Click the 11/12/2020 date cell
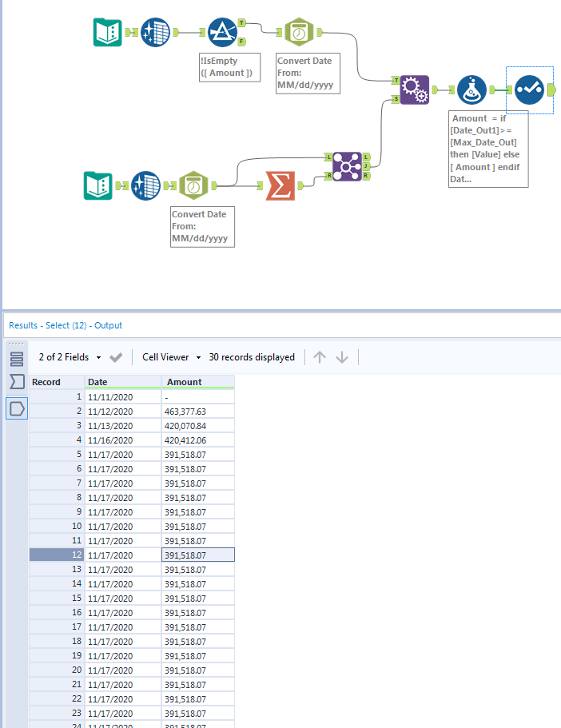Image resolution: width=561 pixels, height=728 pixels. (123, 412)
